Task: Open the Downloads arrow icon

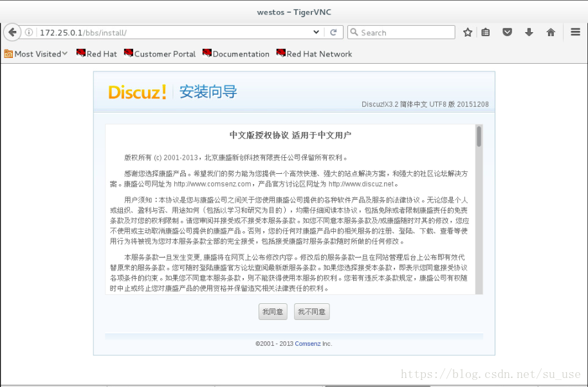Action: pyautogui.click(x=529, y=32)
